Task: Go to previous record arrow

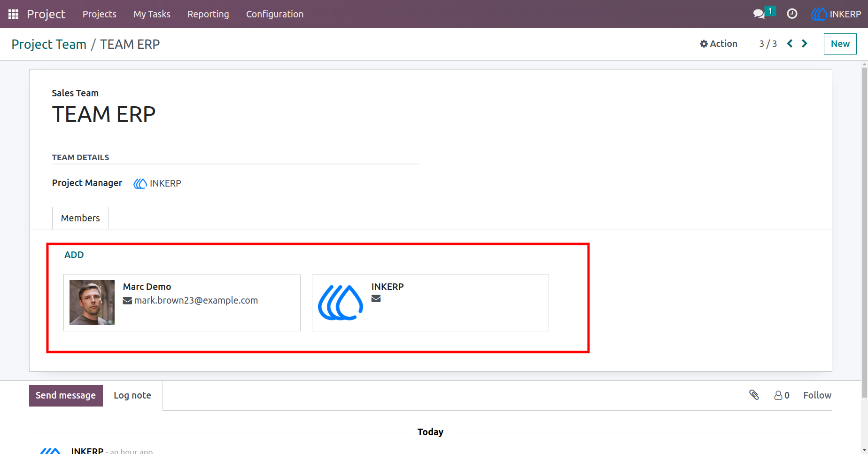Action: (790, 44)
